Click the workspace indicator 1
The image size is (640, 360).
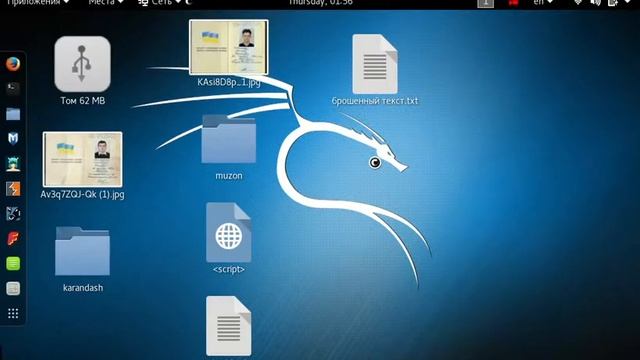[x=485, y=3]
